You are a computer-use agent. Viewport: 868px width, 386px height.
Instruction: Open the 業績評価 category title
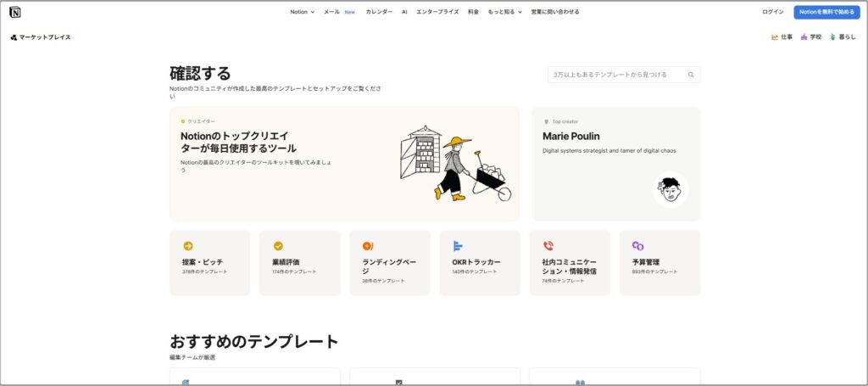287,262
